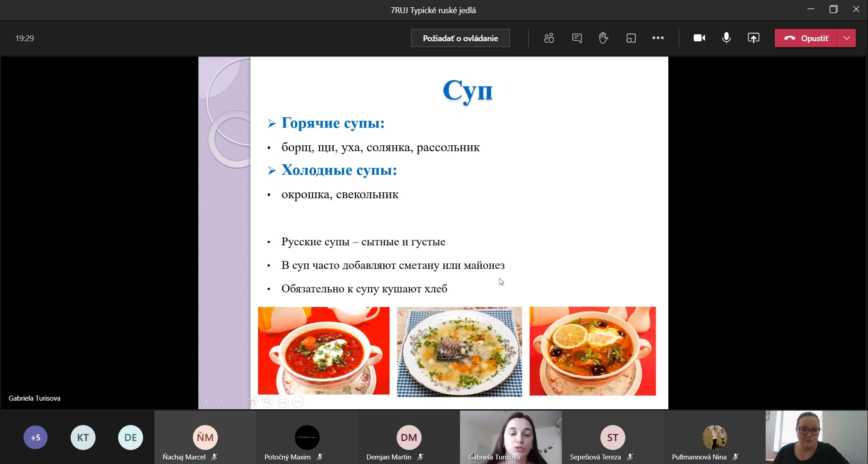Open the meeting chat
Screen dimensions: 868x464
[576, 38]
